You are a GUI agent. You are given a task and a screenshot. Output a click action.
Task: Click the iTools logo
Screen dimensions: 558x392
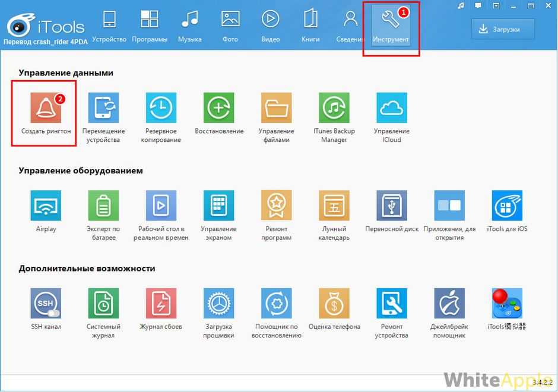pos(45,27)
